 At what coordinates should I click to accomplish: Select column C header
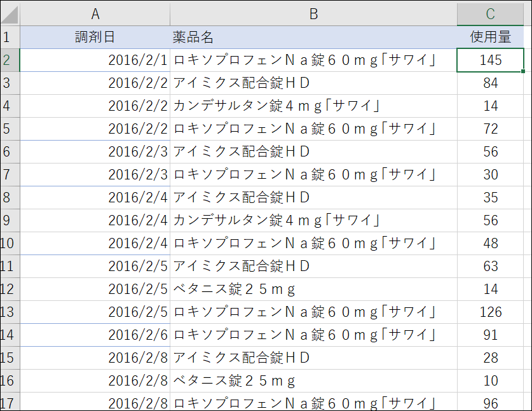490,14
